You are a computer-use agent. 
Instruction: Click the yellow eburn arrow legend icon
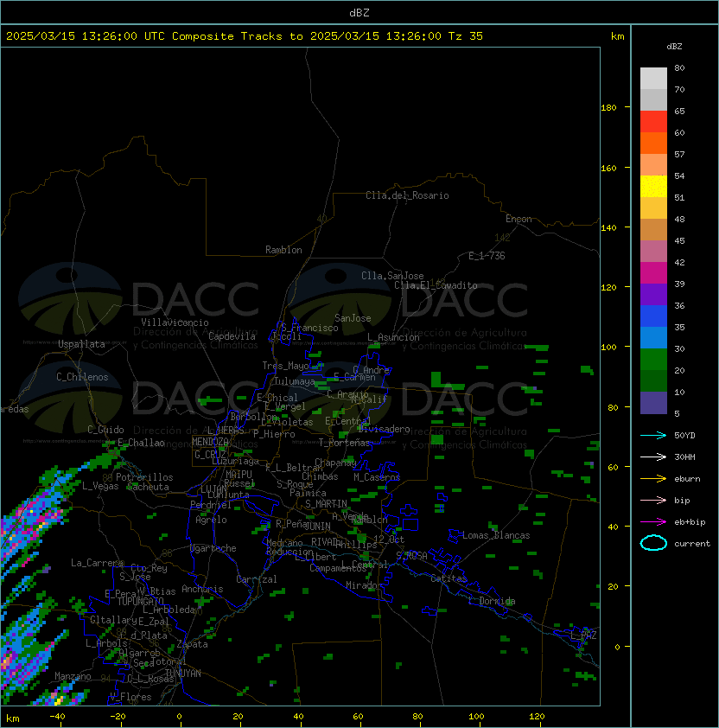[x=653, y=479]
